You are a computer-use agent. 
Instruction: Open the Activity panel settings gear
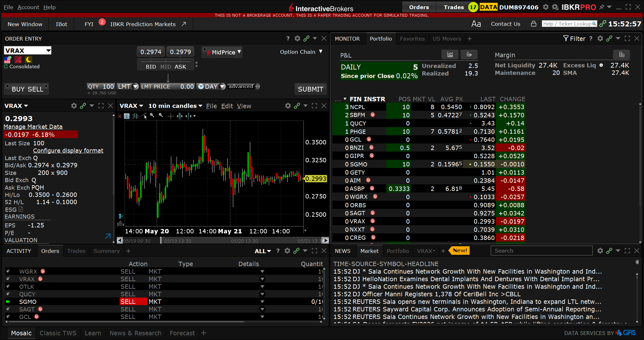click(x=287, y=251)
